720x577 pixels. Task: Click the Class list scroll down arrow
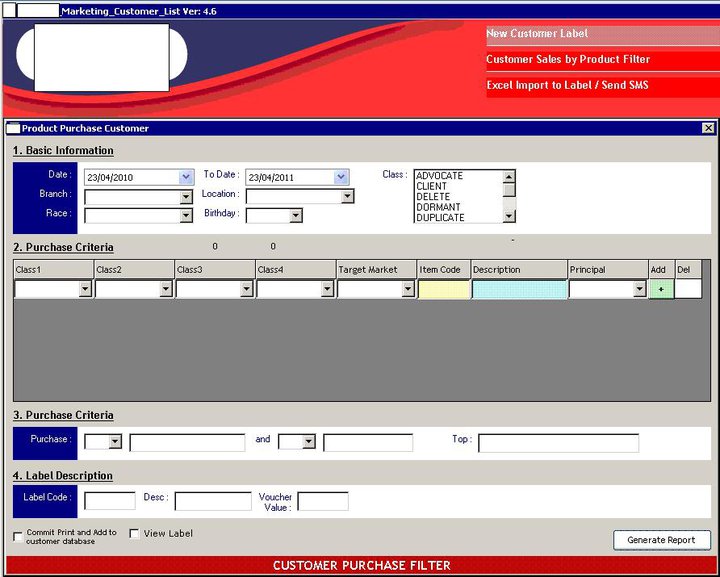(509, 216)
